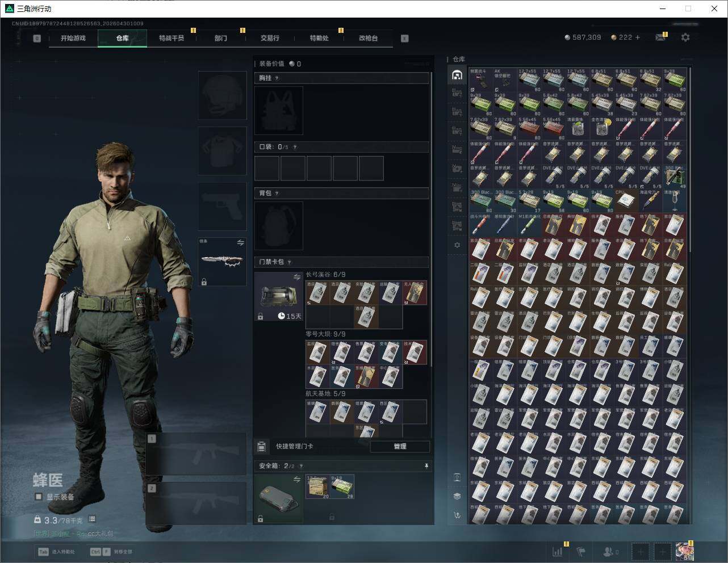Open the weight detail list icon

click(x=92, y=519)
